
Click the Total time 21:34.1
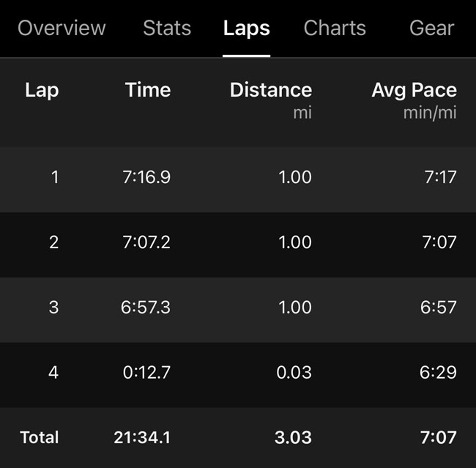click(142, 437)
